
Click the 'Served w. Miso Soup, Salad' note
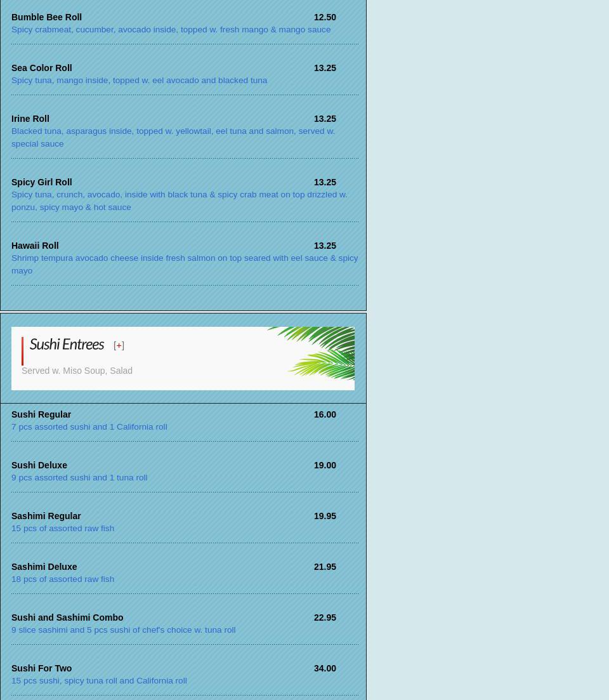77,371
